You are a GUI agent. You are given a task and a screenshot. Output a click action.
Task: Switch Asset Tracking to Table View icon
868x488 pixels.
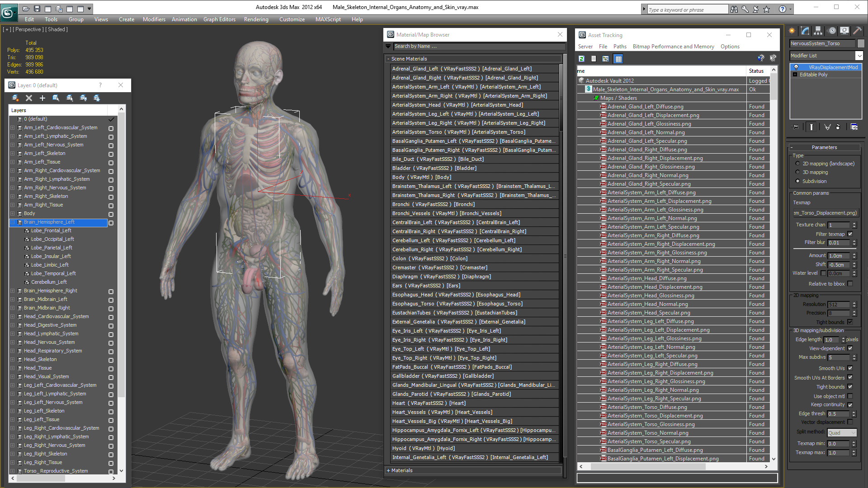pos(618,59)
